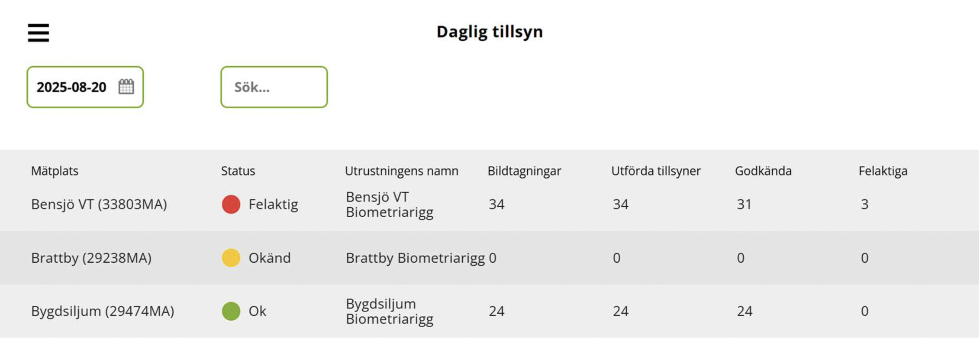The height and width of the screenshot is (338, 980).
Task: Select Bensjö VT Biometriarigg equipment name
Action: [390, 205]
